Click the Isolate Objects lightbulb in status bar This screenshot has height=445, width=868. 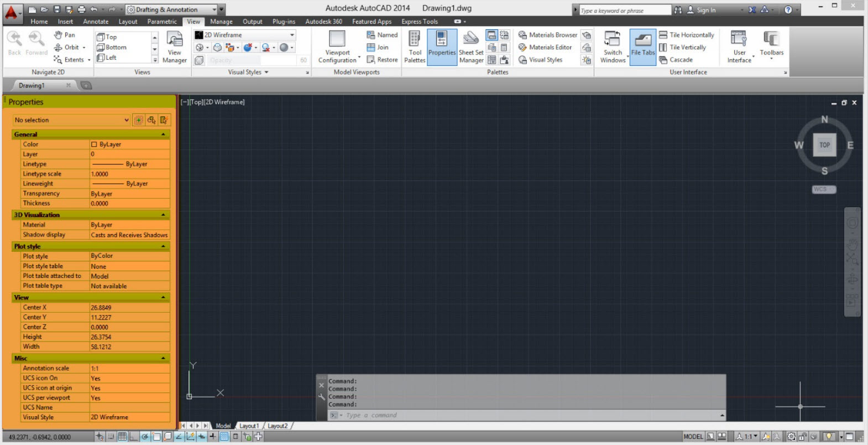[x=829, y=436]
